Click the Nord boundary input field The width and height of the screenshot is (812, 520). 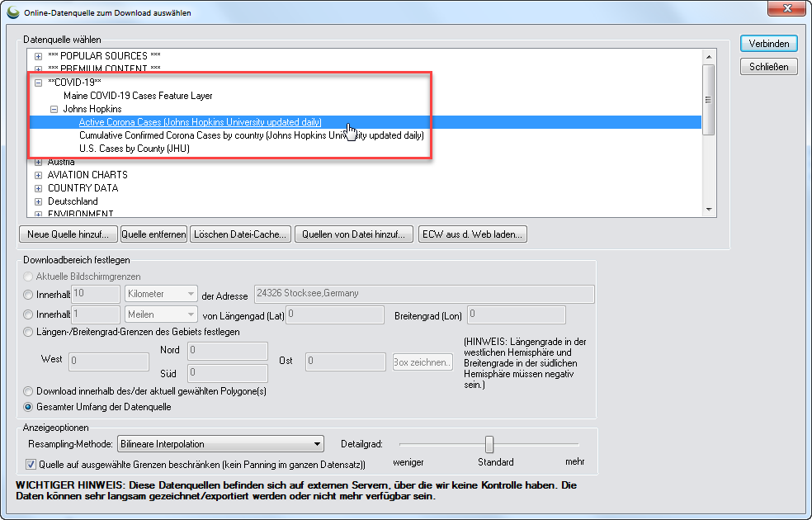click(228, 351)
